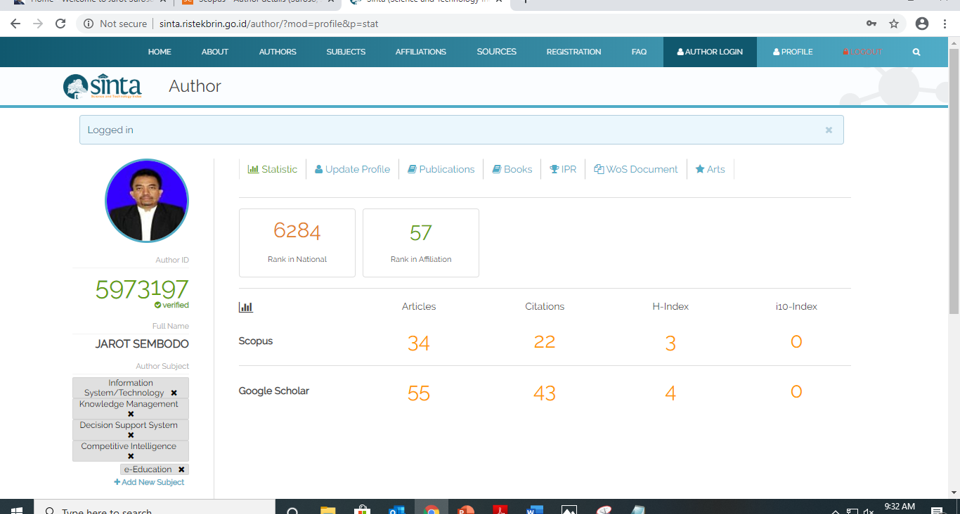
Task: Open the Chrome three-dot menu
Action: [945, 23]
